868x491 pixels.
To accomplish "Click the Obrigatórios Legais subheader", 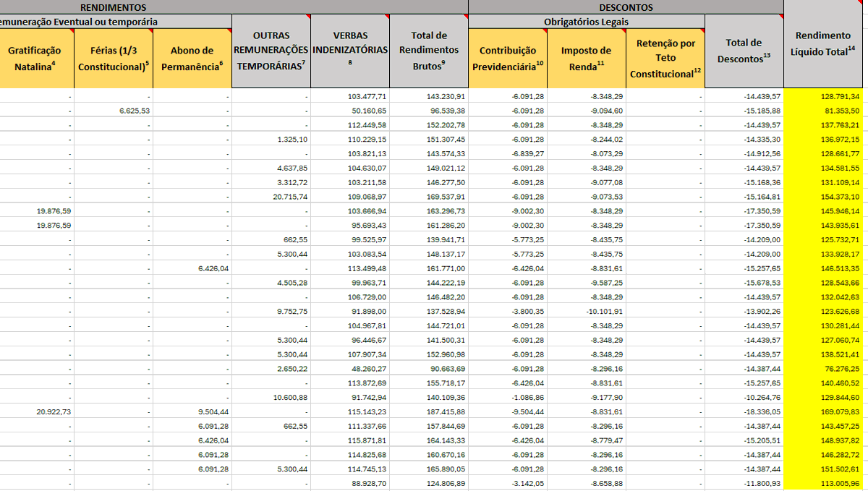I will click(587, 22).
